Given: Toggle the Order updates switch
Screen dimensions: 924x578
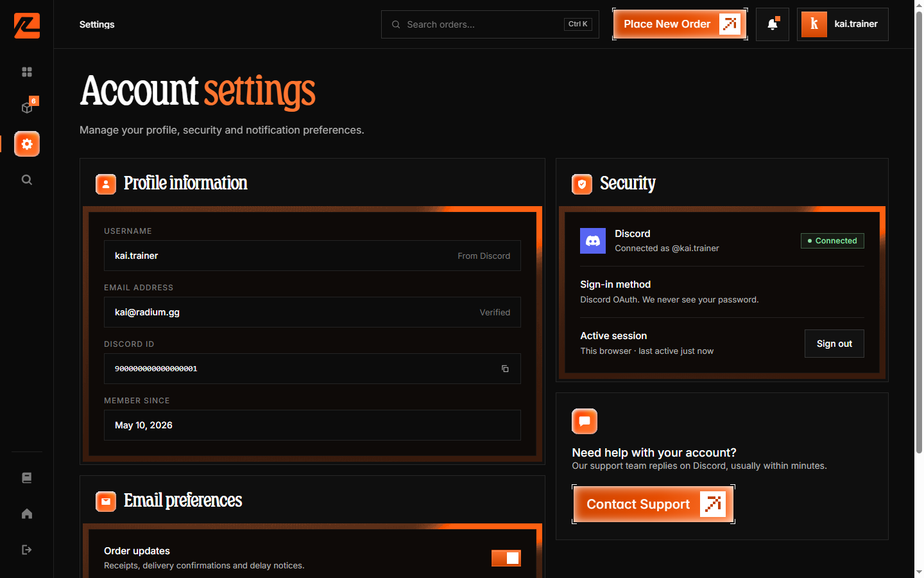Looking at the screenshot, I should pyautogui.click(x=506, y=558).
